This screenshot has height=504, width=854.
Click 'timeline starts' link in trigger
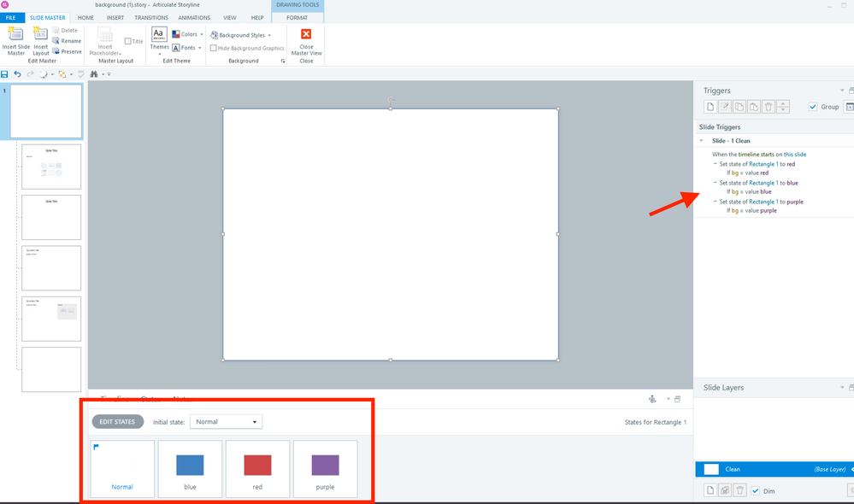[x=756, y=155]
